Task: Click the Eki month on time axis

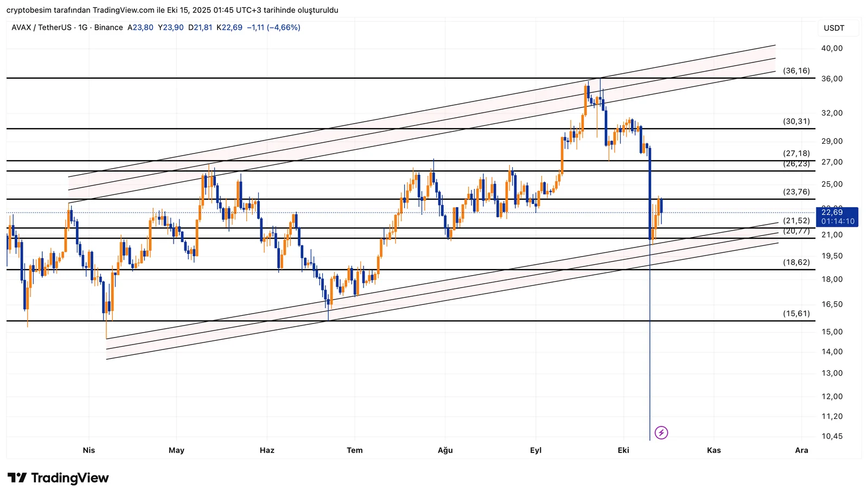Action: coord(623,450)
